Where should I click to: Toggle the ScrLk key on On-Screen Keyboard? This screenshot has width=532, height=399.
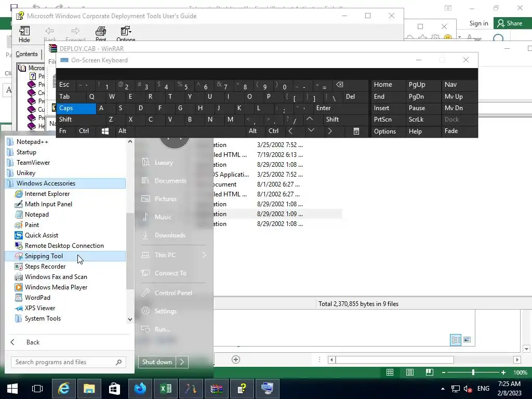[x=423, y=119]
